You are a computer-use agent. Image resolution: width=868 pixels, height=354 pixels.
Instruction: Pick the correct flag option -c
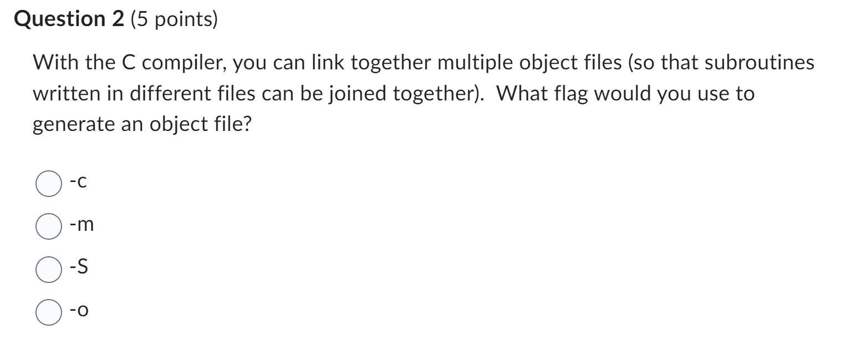tap(49, 182)
